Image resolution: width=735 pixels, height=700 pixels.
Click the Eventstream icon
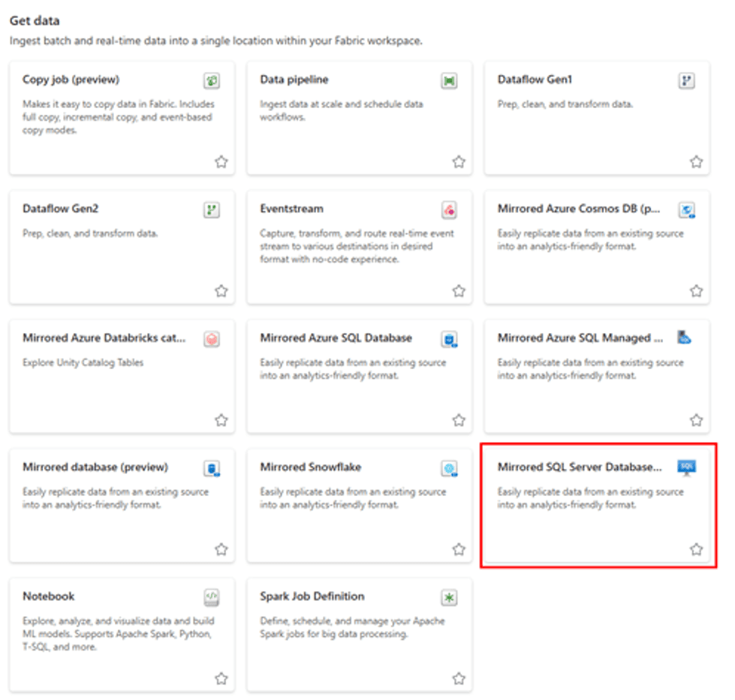click(x=449, y=209)
